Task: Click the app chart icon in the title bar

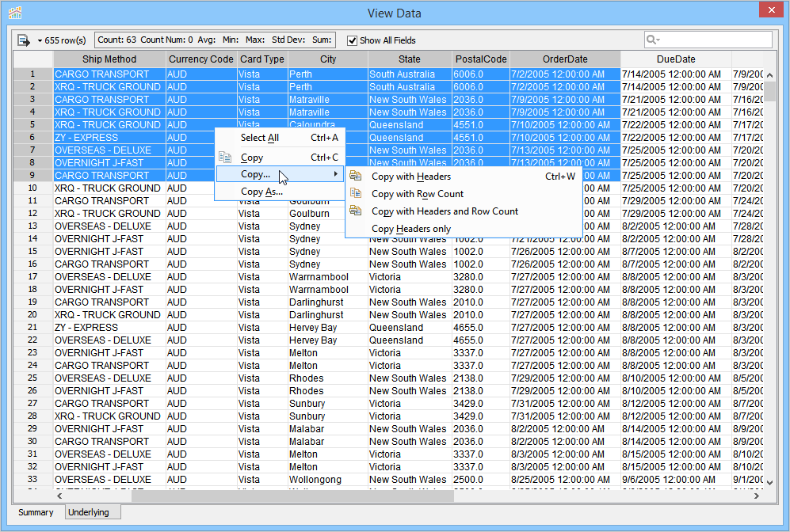Action: (x=15, y=13)
